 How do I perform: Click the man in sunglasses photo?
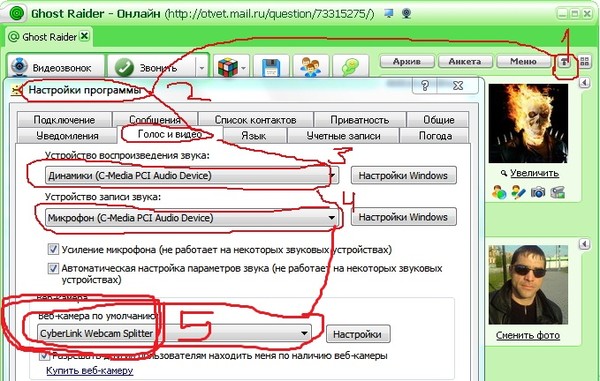528,285
